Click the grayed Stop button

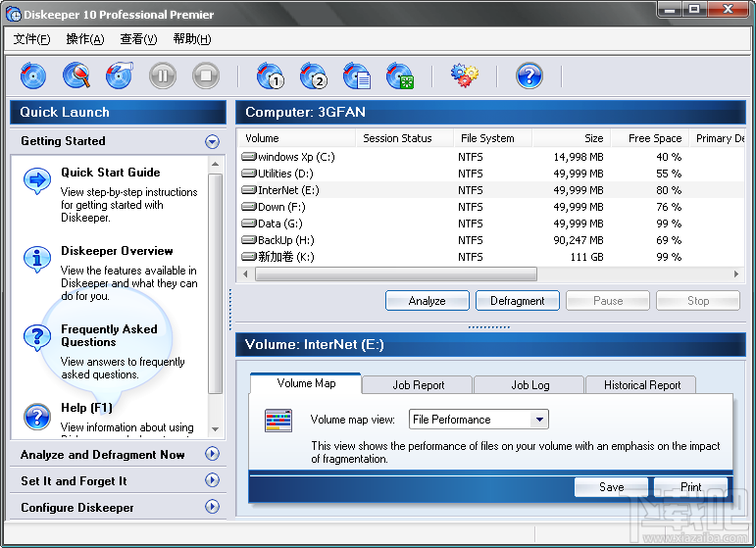(698, 301)
